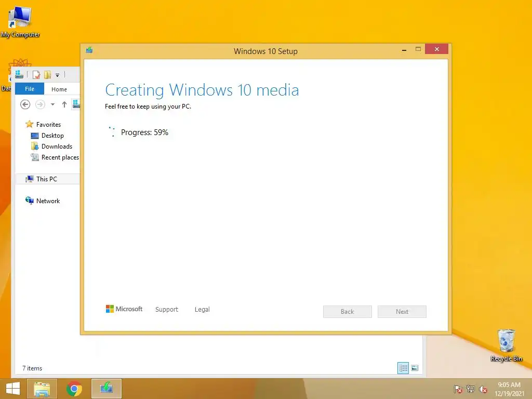The image size is (532, 399).
Task: Open File Explorer from the taskbar
Action: [x=42, y=389]
